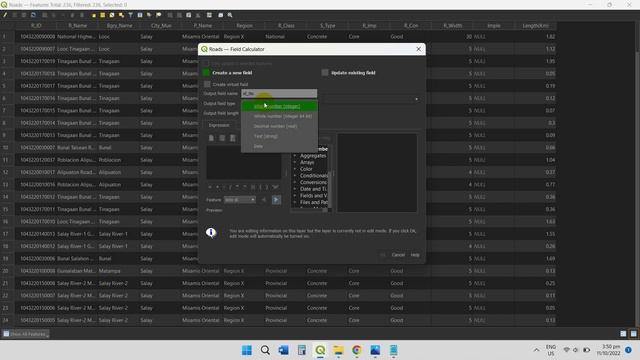Close the Field Calculator dialog
640x360 pixels.
pos(418,49)
